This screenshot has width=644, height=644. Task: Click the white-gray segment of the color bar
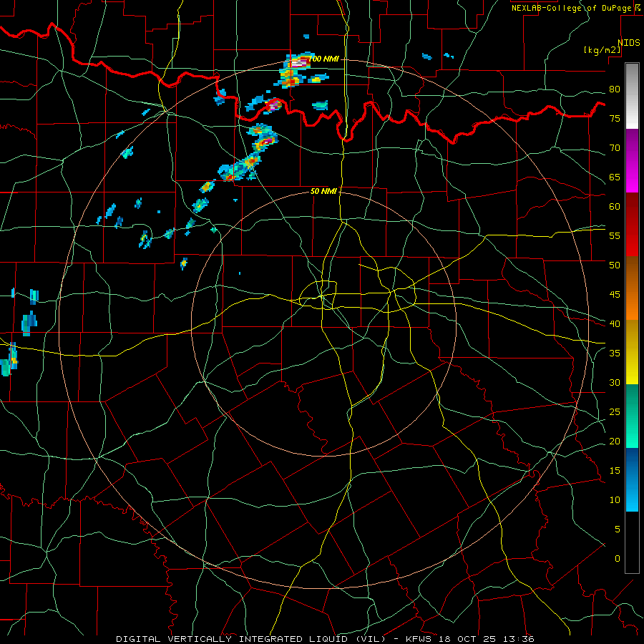(x=632, y=96)
